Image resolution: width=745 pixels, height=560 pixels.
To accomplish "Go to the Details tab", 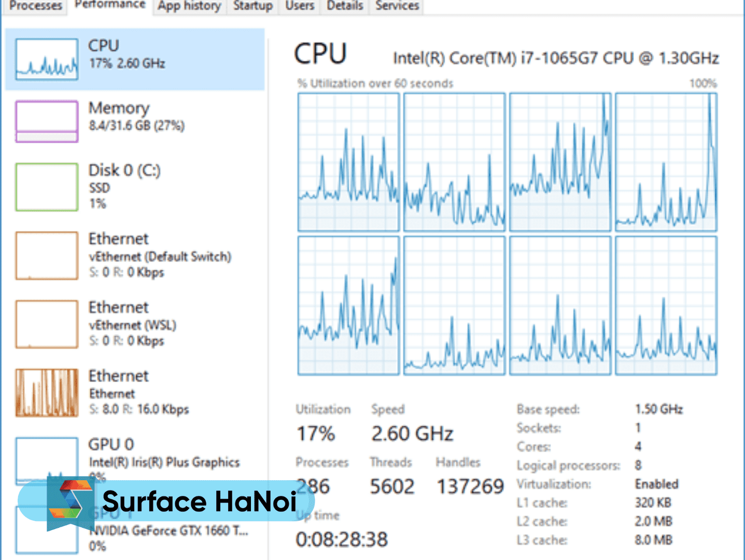I will coord(345,6).
